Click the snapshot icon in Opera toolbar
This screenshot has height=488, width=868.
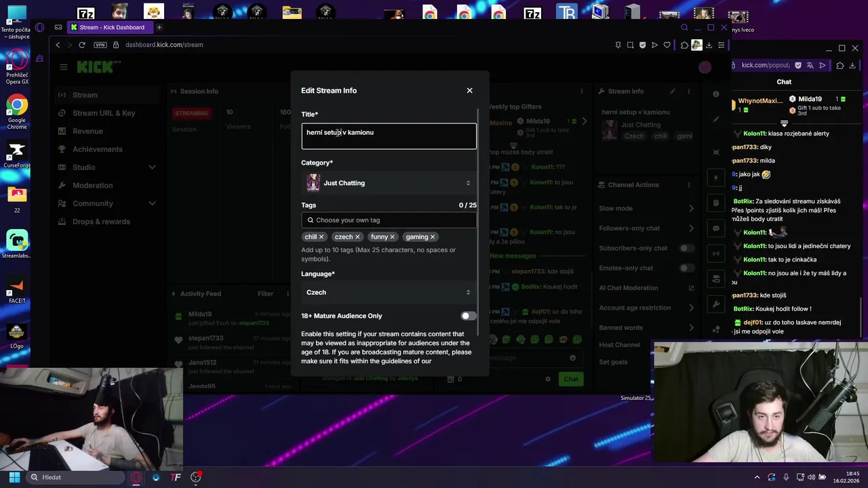pos(630,45)
